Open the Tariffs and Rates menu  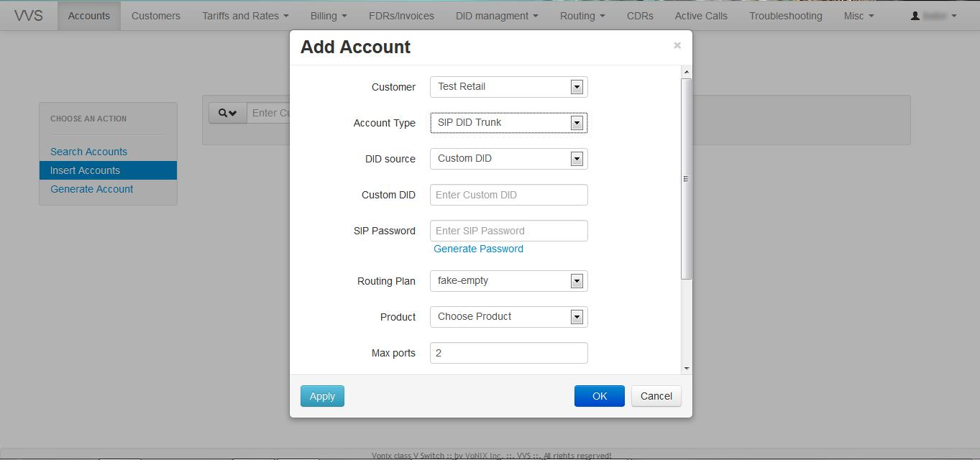[245, 16]
